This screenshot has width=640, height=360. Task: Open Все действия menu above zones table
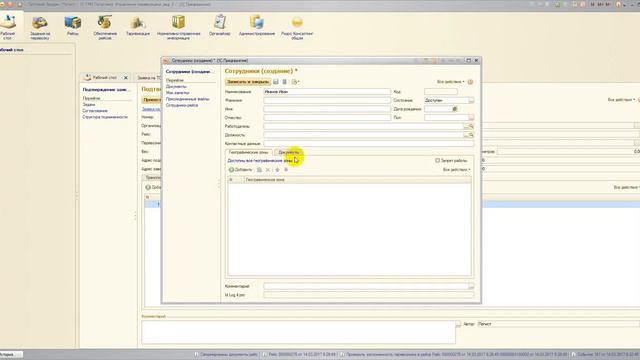[456, 170]
